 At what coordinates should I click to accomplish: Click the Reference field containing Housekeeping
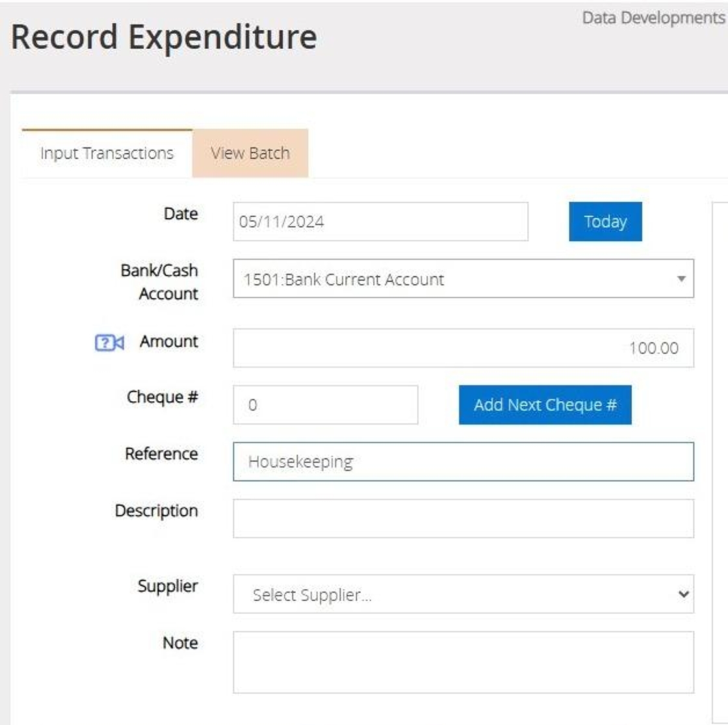(x=463, y=462)
